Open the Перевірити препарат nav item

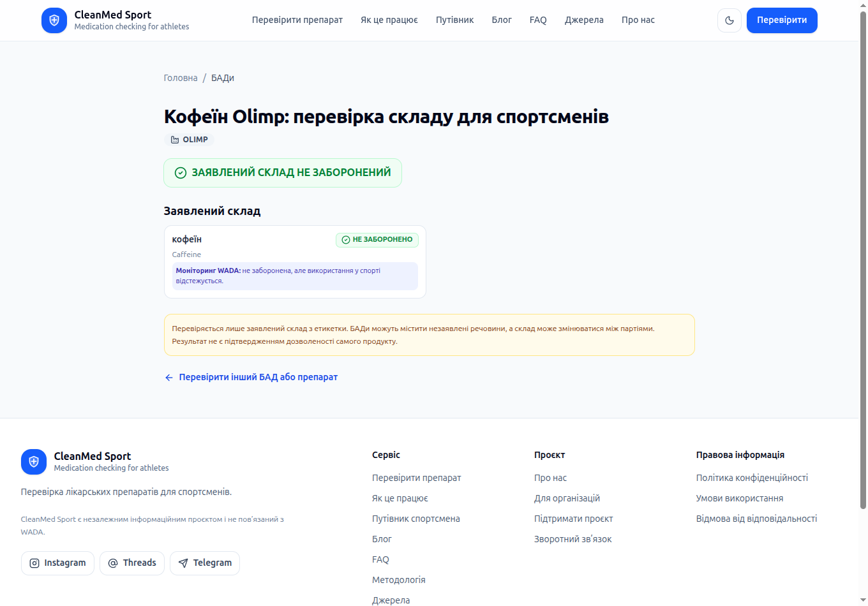coord(297,20)
